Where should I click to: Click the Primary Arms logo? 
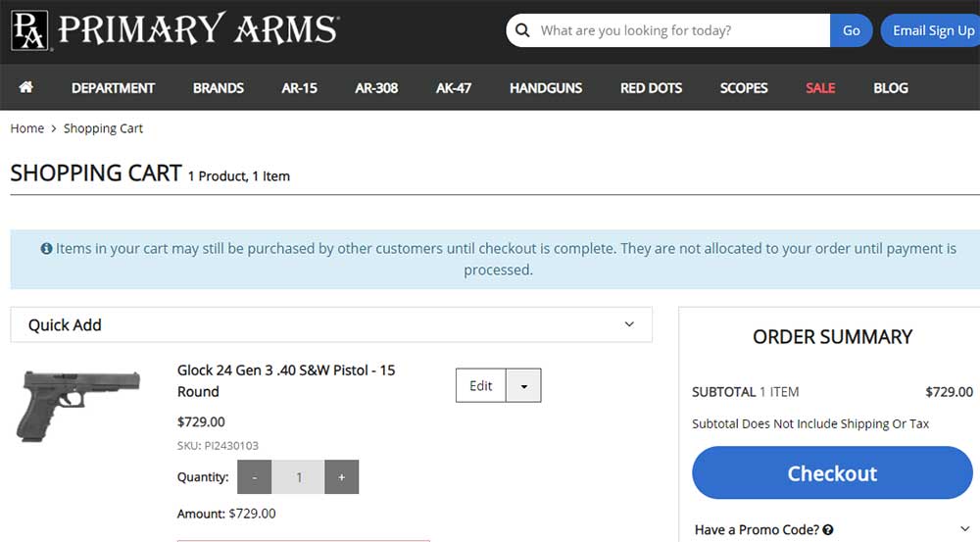coord(174,30)
